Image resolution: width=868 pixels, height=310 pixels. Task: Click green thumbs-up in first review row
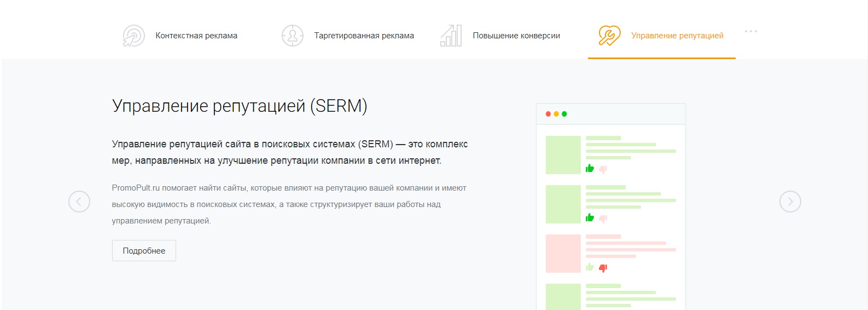[x=590, y=168]
